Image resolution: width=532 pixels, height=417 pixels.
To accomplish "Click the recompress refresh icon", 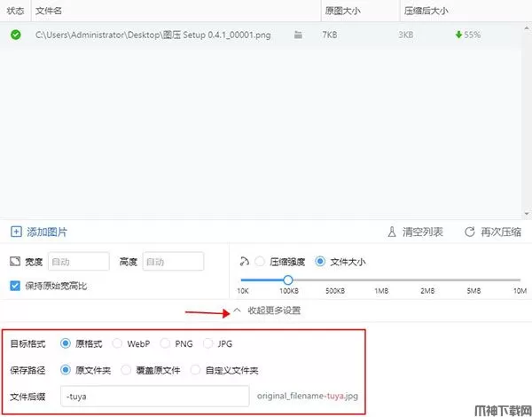I will point(469,232).
